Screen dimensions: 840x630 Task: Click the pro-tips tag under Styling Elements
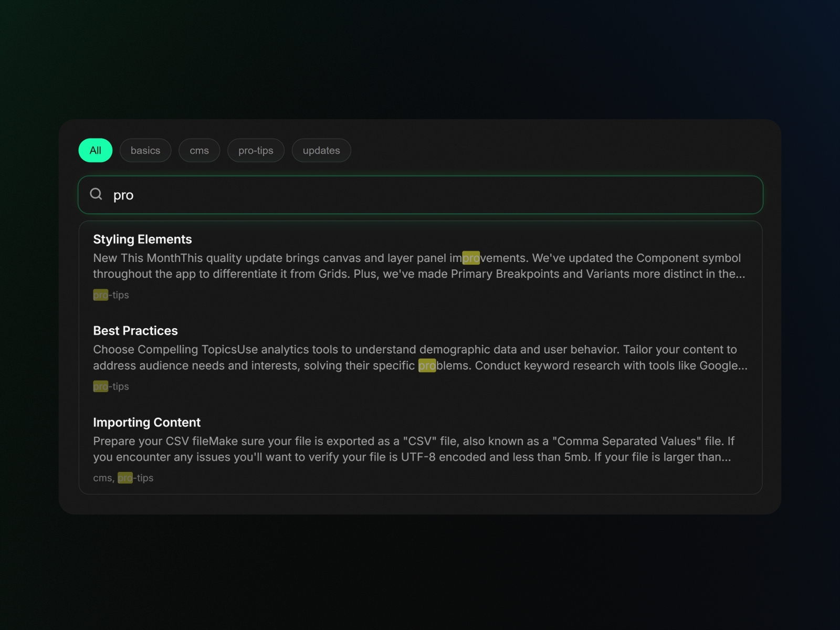(x=111, y=295)
